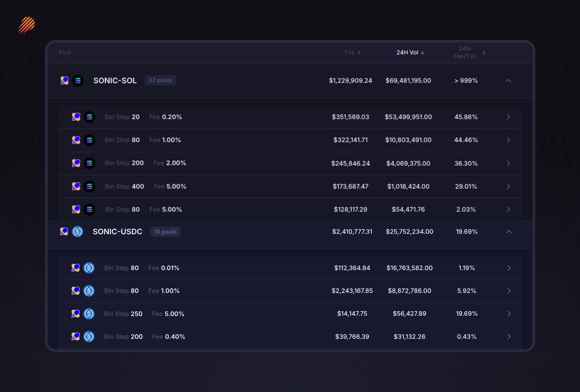This screenshot has width=580, height=392.
Task: Click the 19 pools badge
Action: [x=165, y=232]
